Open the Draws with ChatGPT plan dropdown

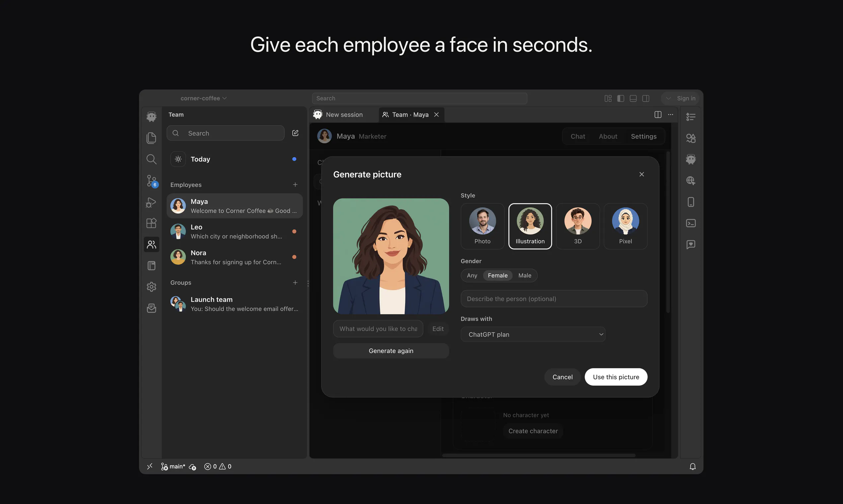click(x=533, y=335)
